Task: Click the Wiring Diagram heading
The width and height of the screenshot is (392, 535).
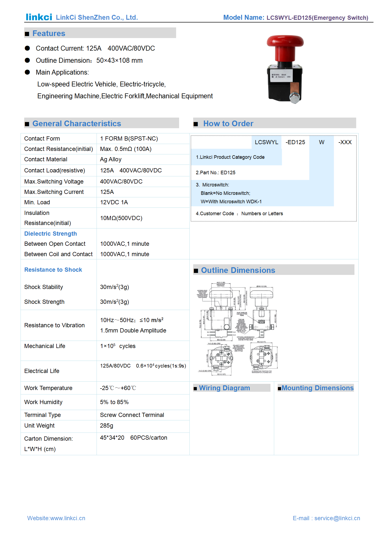Action: coord(224,388)
